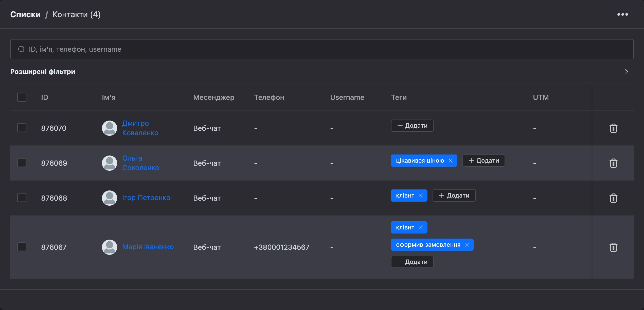Focus the ID, ім'я, телефон search field
Screen dimensions: 644x310
(x=322, y=49)
